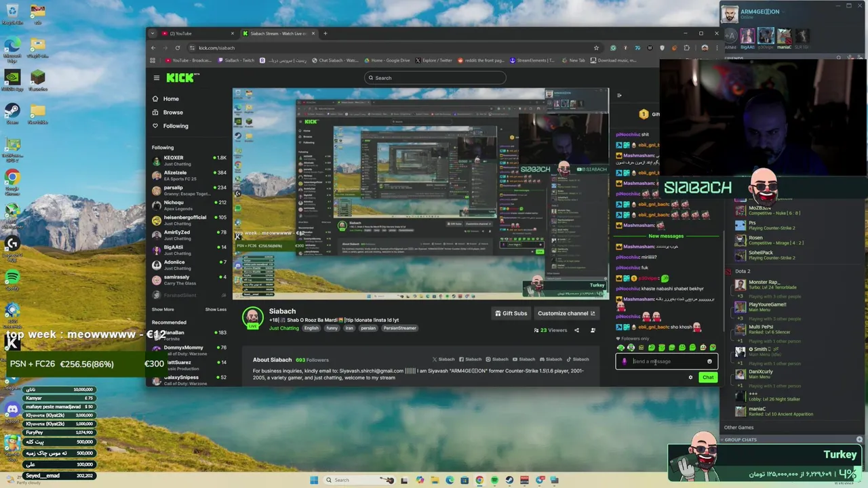
Task: Open Adoniice channel in sidebar
Action: [189, 265]
